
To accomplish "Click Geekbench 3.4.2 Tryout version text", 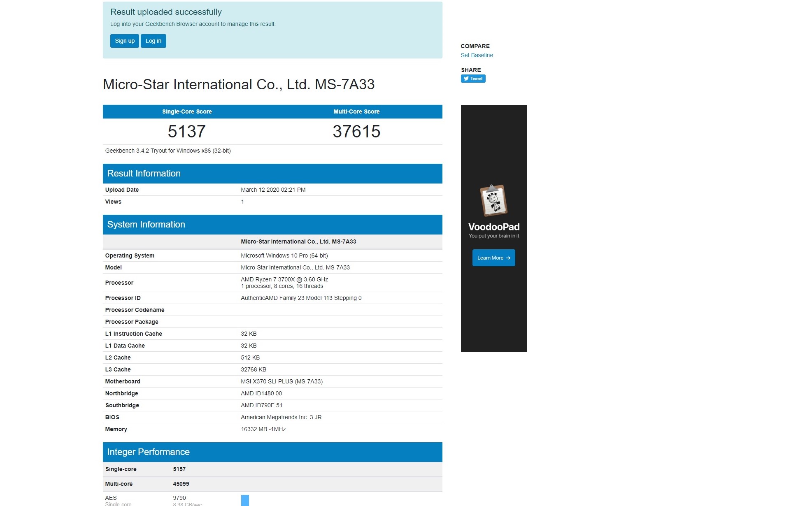I will point(168,151).
